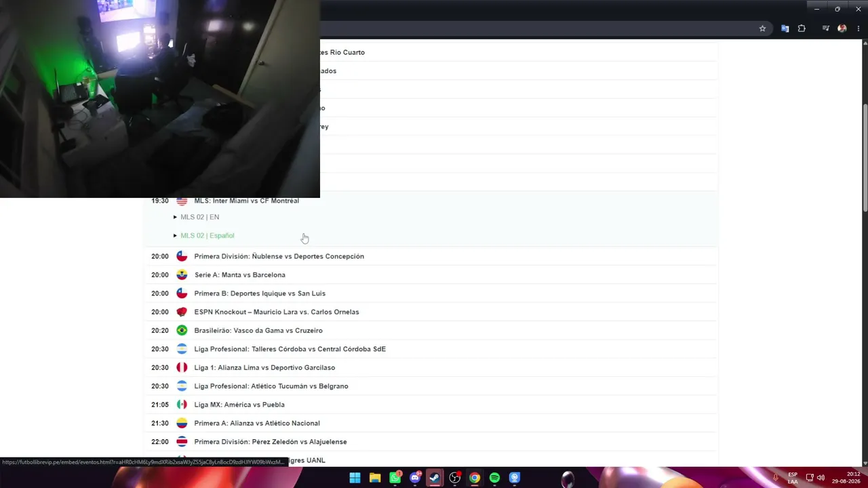Open WhatsApp from the taskbar

pos(395,478)
